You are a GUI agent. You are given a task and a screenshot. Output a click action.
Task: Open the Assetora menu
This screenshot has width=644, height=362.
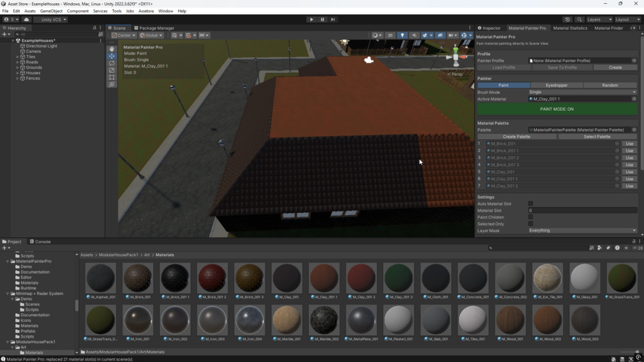click(x=146, y=11)
